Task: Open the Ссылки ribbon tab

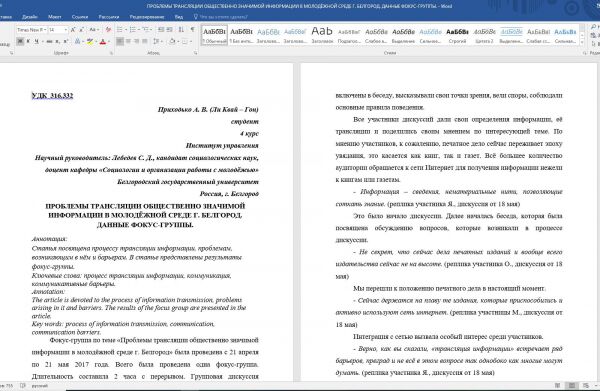Action: click(80, 17)
